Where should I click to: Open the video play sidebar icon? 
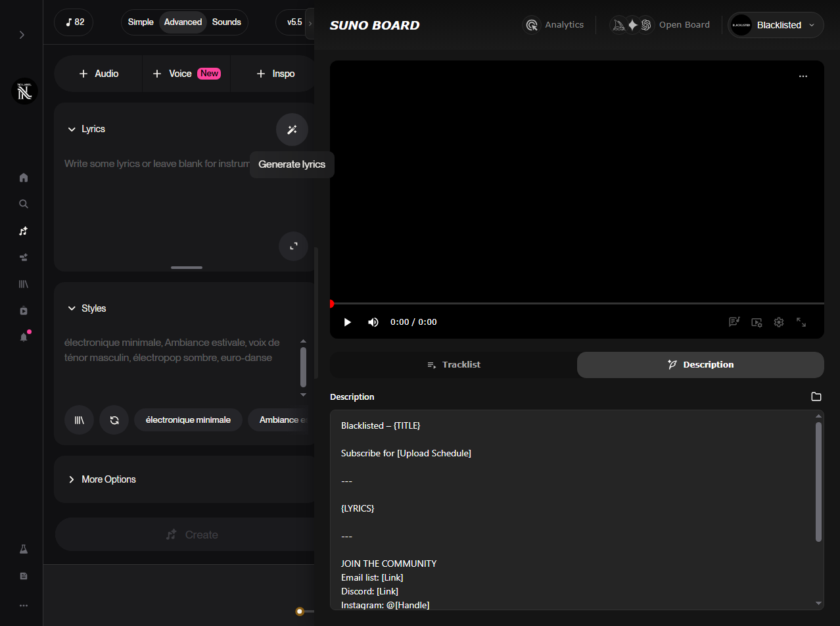pos(24,310)
